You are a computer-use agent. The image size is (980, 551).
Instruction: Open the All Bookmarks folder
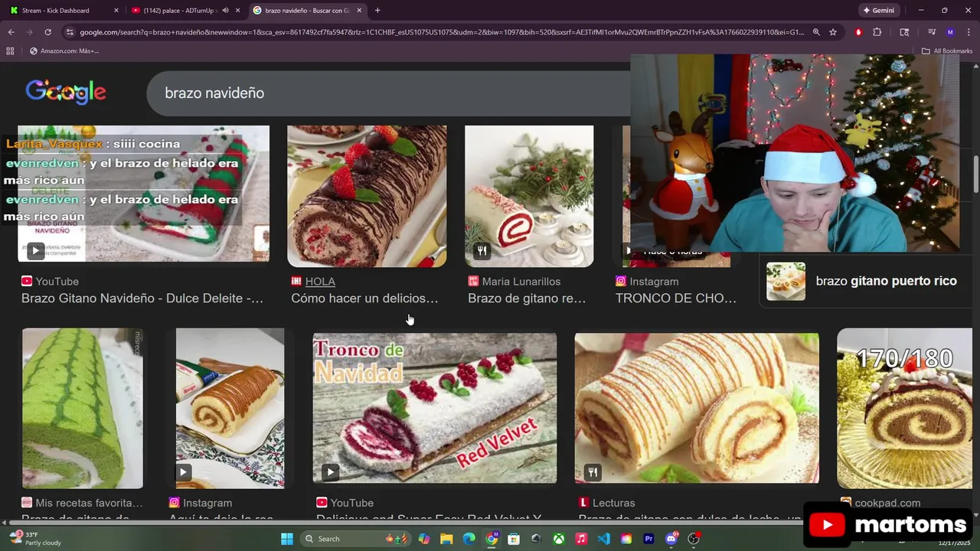point(947,51)
